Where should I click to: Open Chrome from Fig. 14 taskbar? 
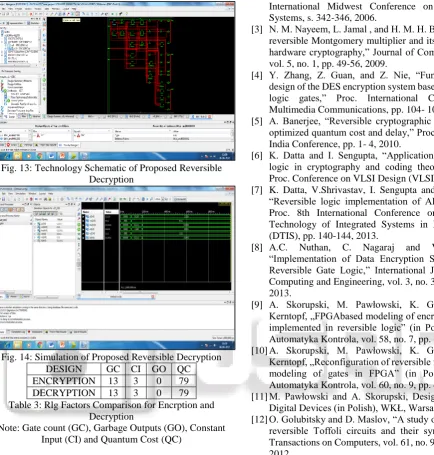click(x=39, y=345)
